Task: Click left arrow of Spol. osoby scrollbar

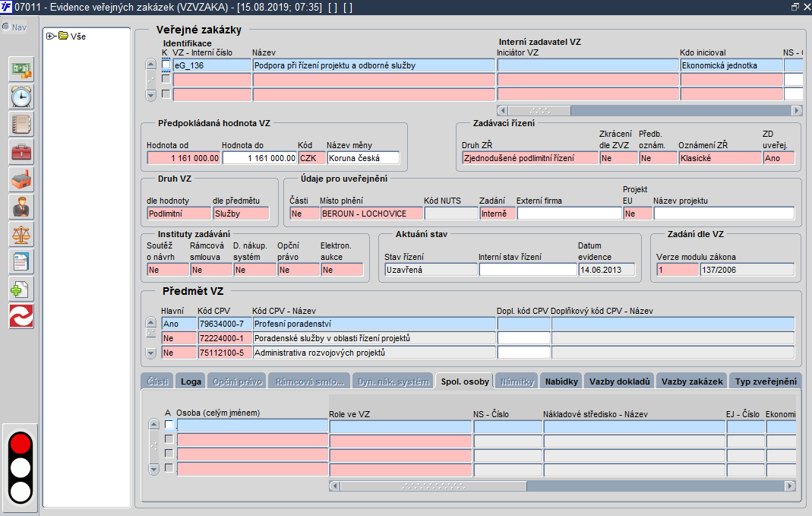Action: [334, 486]
